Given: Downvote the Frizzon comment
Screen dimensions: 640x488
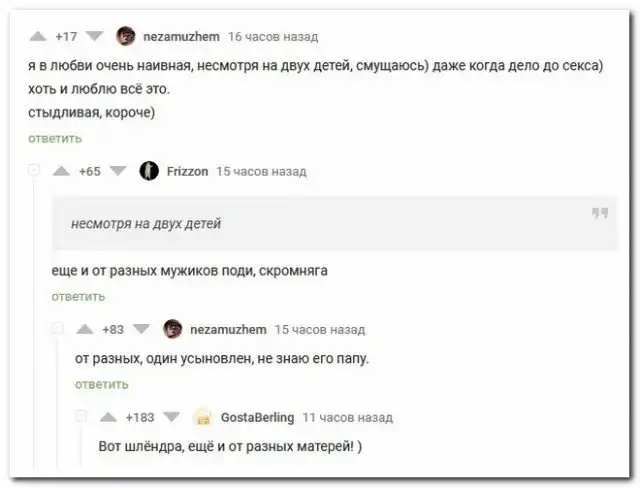Looking at the screenshot, I should pos(118,171).
